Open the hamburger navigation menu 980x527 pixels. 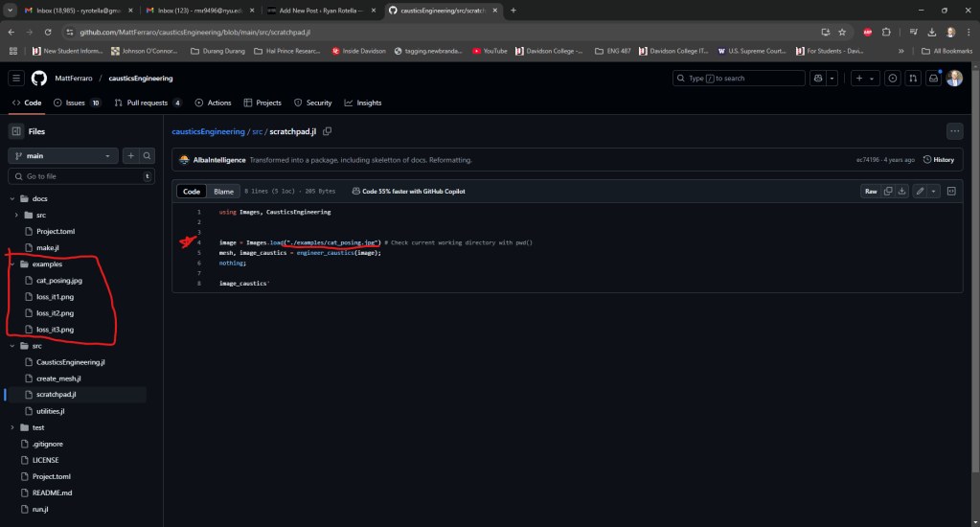click(x=16, y=78)
